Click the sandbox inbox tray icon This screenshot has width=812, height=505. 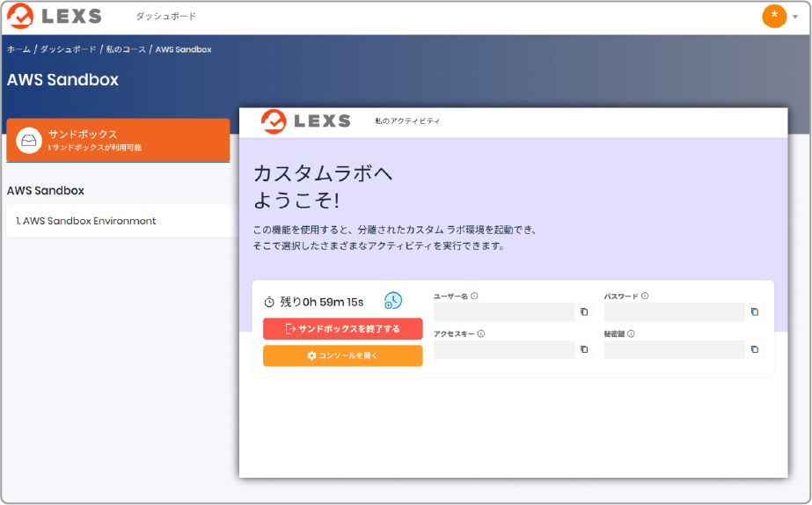pyautogui.click(x=29, y=141)
